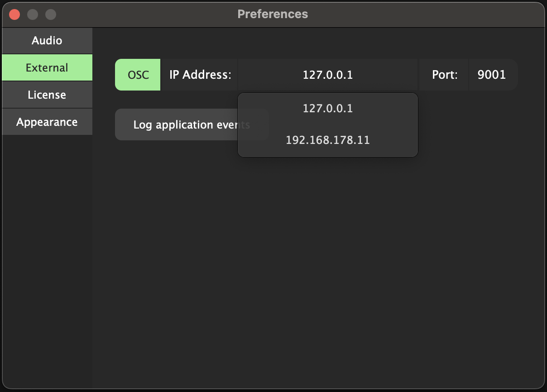Go to the Appearance tab
This screenshot has height=392, width=547.
[47, 122]
